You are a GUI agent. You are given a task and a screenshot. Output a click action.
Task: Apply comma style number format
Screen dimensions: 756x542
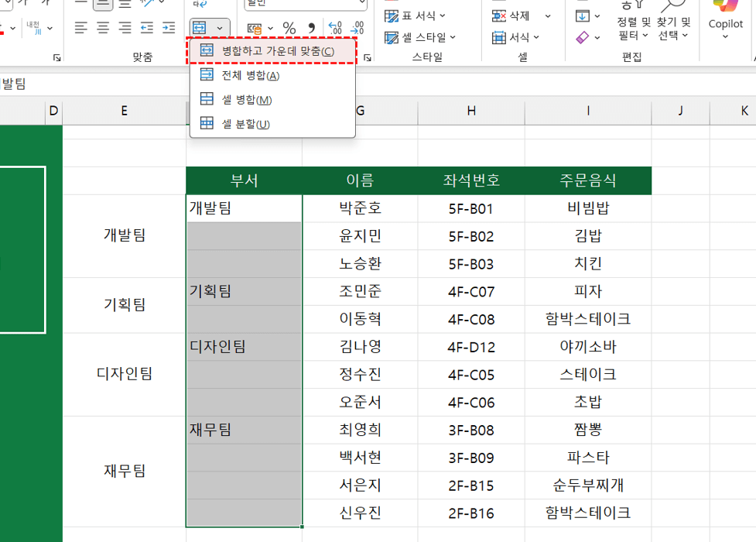point(311,29)
